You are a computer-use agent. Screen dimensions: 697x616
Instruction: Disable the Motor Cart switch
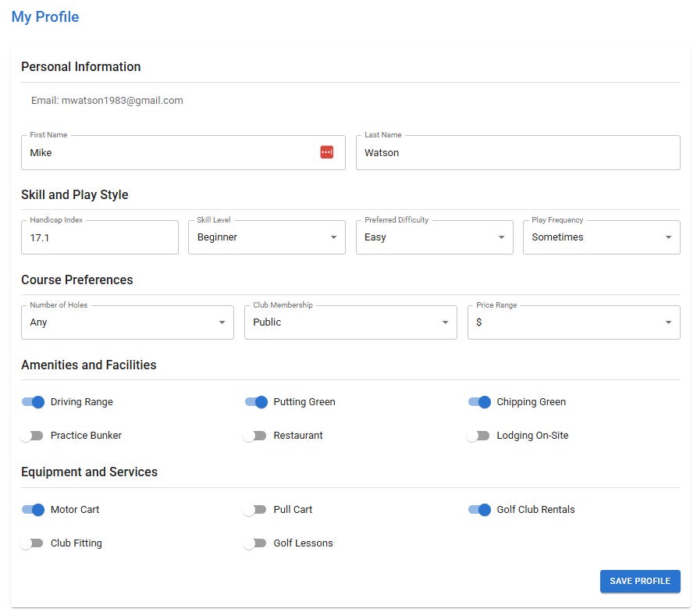pos(34,510)
